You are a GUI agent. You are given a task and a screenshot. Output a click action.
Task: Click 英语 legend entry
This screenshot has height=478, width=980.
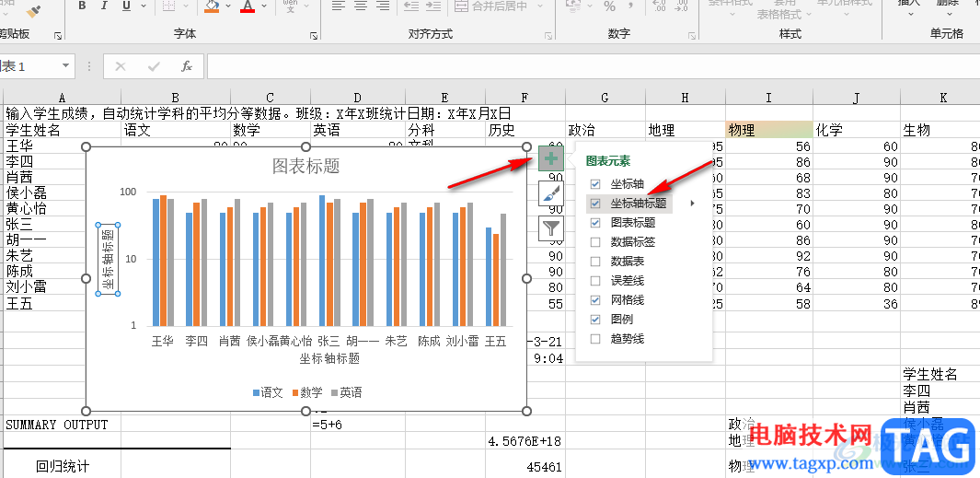tap(346, 393)
